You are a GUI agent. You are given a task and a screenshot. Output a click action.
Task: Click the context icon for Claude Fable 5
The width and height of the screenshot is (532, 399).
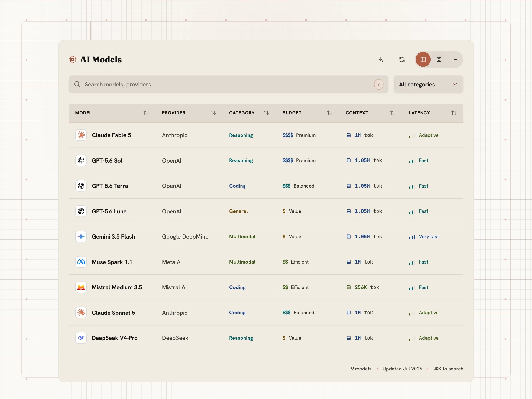tap(349, 135)
